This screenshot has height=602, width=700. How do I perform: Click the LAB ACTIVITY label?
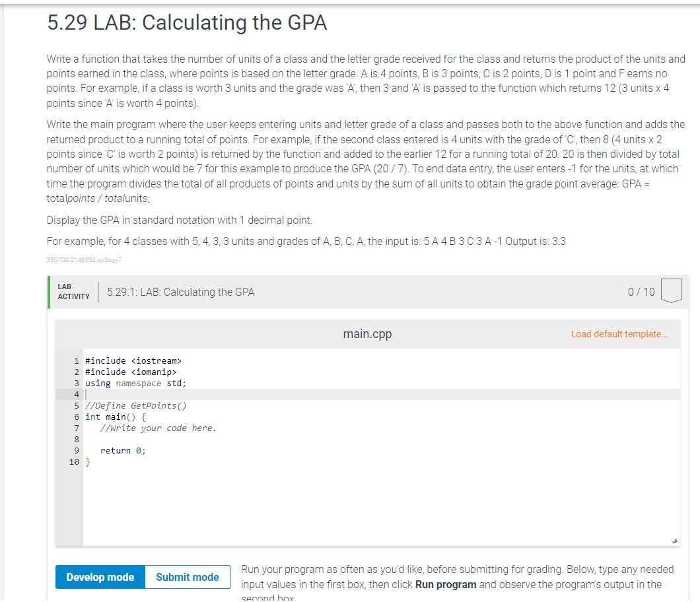73,291
